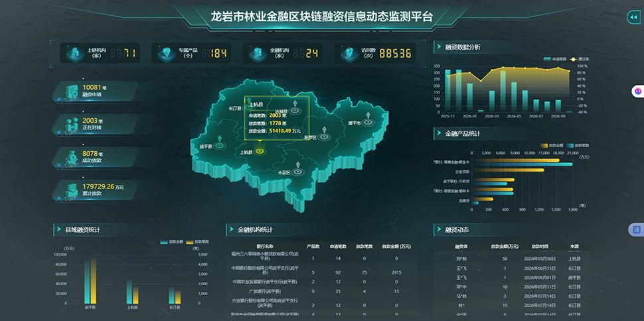Click the 龙商贷 bar in 金融产品统计
The width and height of the screenshot is (644, 321).
(482, 199)
